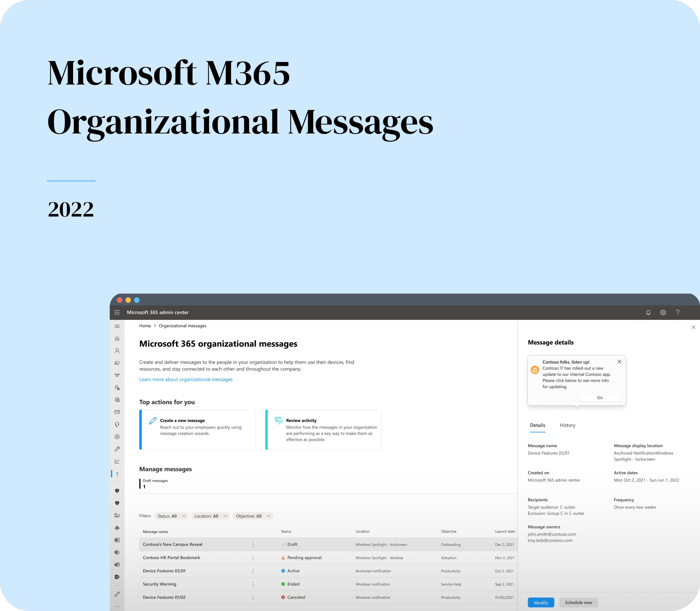Screen dimensions: 700x611
Task: Sort by Message name column header
Action: 155,532
